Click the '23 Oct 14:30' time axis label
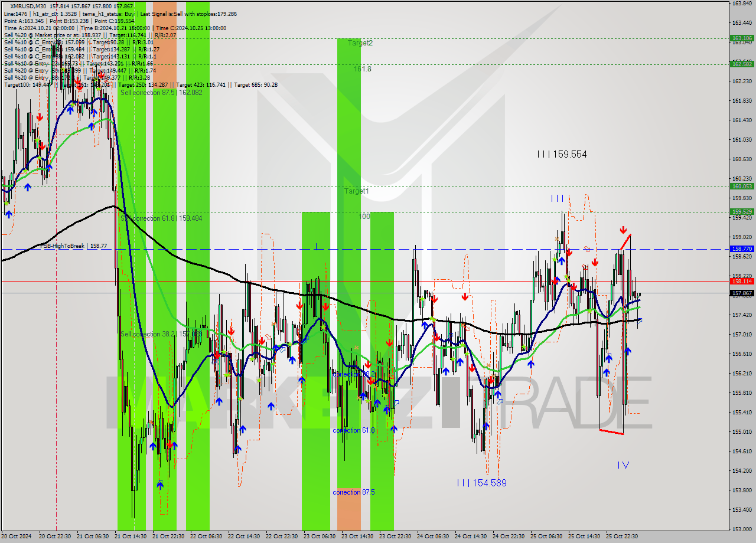The image size is (756, 543). tap(357, 537)
